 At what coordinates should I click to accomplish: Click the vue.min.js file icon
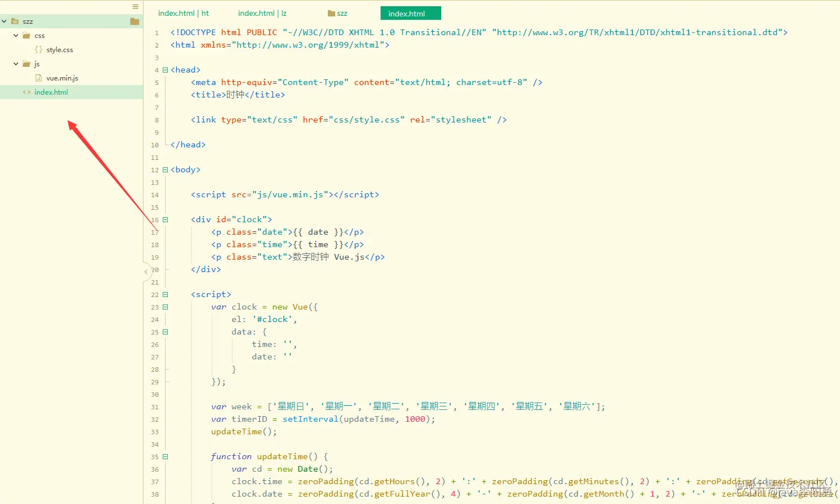click(x=39, y=78)
